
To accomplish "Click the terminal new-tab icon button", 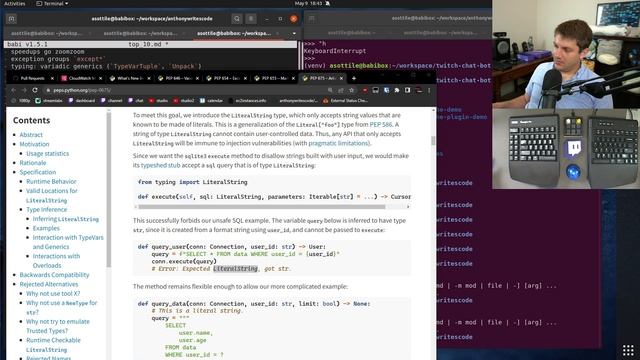I will pos(11,19).
